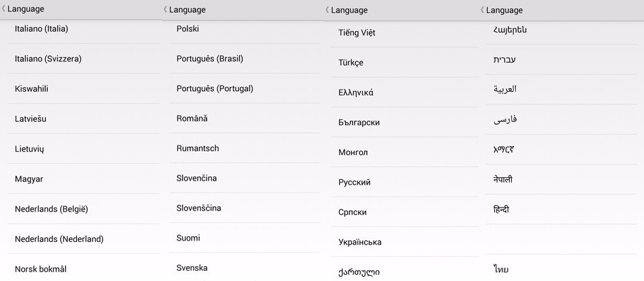644x281 pixels.
Task: Select Türkçe language
Action: point(405,63)
